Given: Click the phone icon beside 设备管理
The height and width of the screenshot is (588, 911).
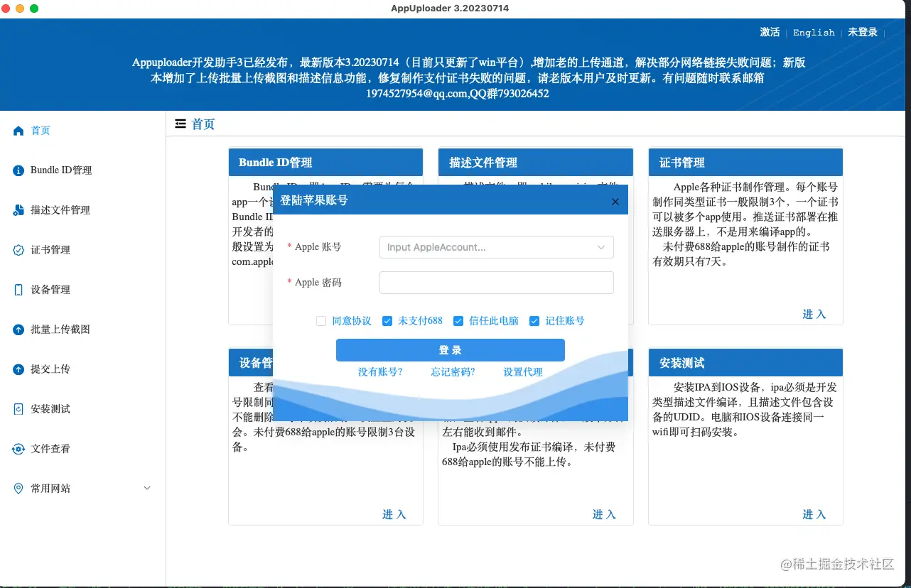Looking at the screenshot, I should (18, 290).
